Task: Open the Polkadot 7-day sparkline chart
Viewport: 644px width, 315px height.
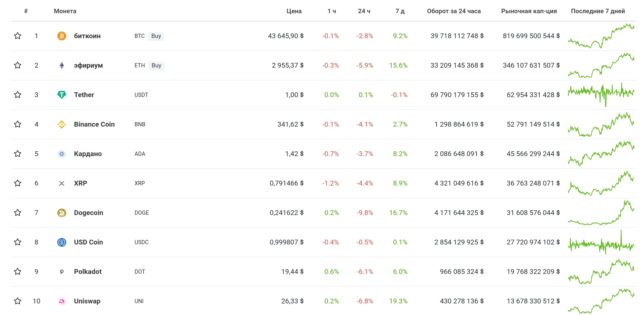Action: point(601,272)
